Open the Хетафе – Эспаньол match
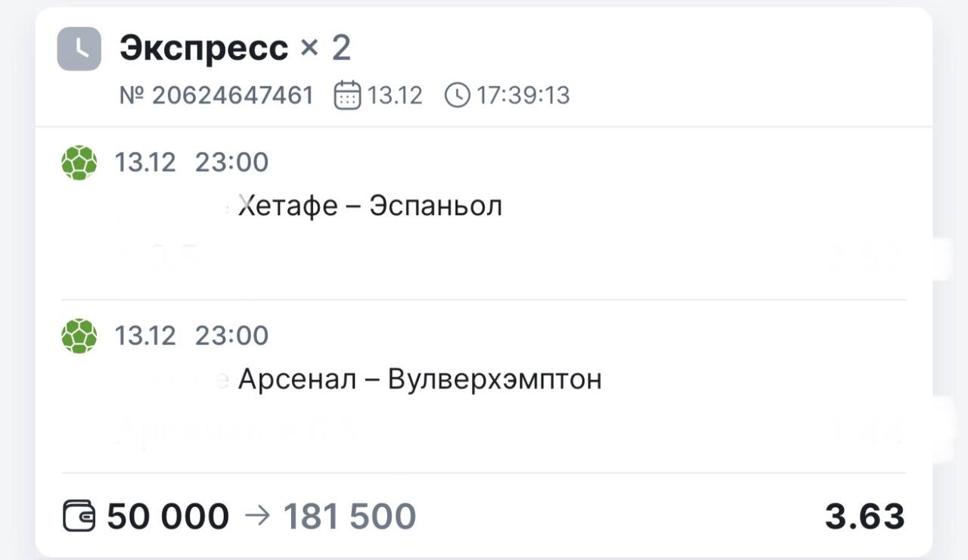This screenshot has height=560, width=968. 370,206
